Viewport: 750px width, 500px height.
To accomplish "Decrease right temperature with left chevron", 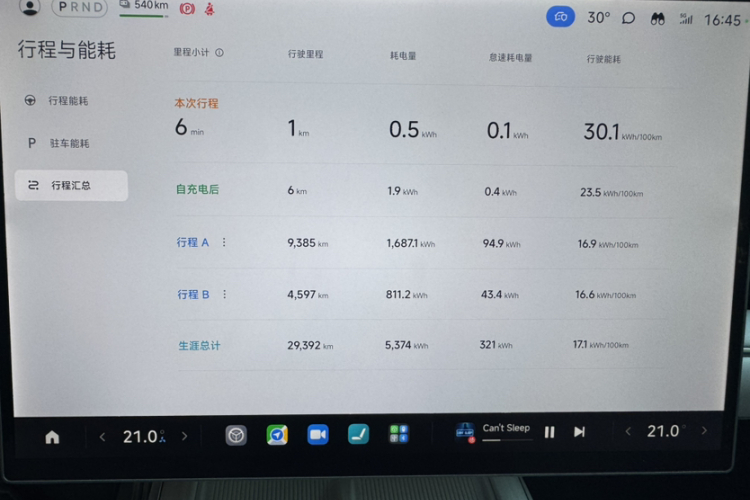I will (x=628, y=432).
